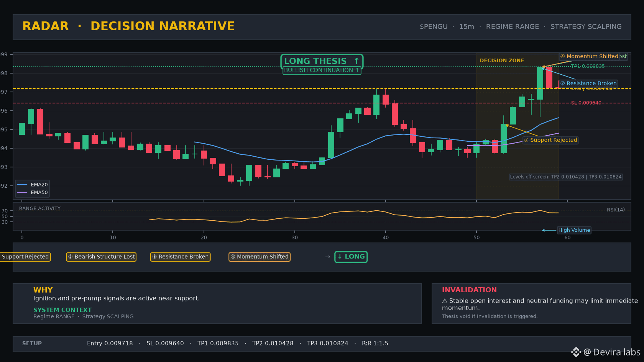Click the Devira labs logo icon
This screenshot has width=644, height=362.
click(x=576, y=352)
